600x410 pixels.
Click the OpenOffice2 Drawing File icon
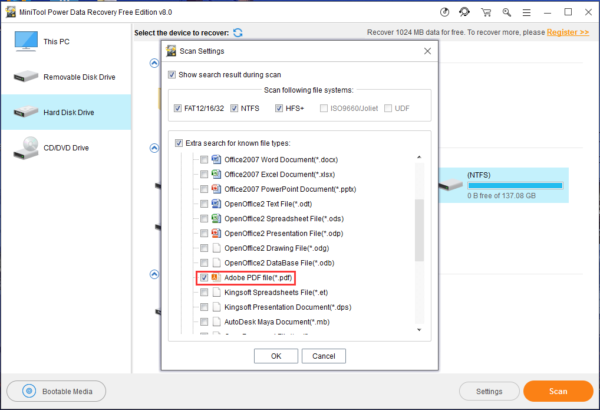[x=217, y=248]
